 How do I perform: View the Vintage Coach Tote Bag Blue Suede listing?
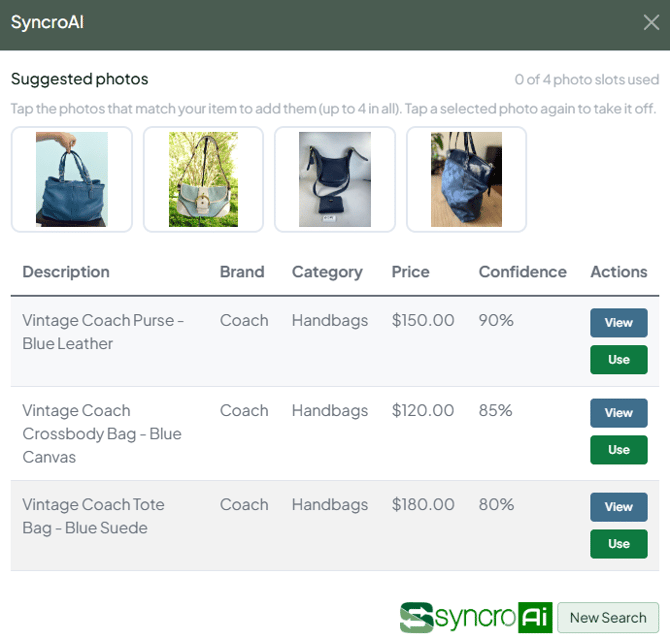[x=619, y=507]
